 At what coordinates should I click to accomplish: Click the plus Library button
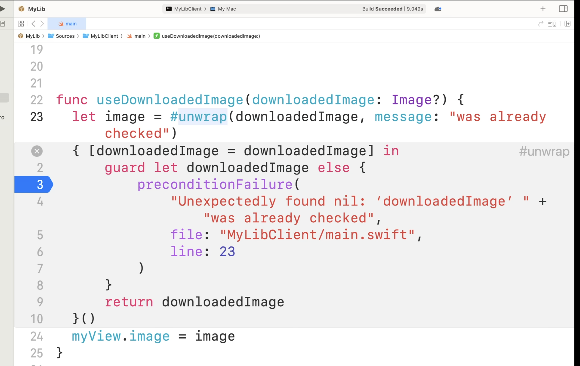point(543,9)
